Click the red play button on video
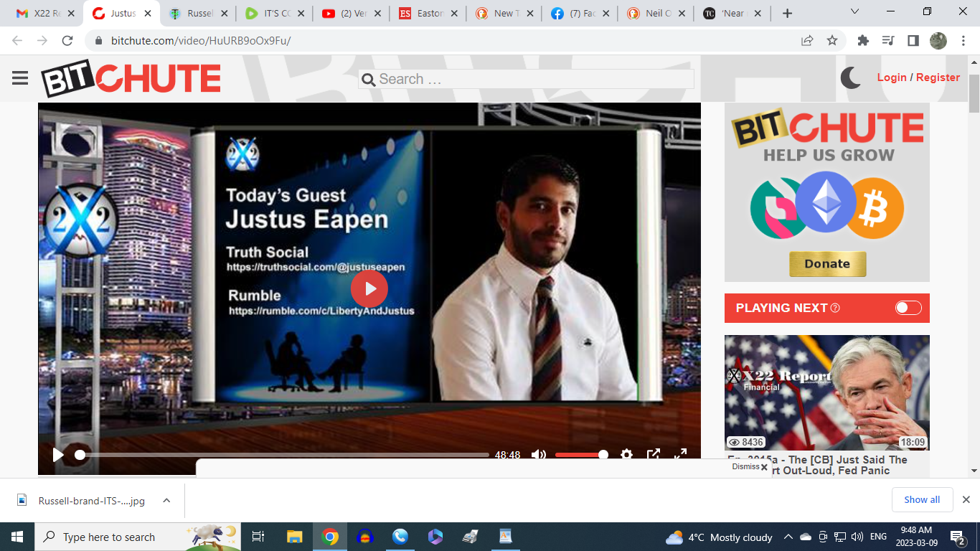The image size is (980, 551). point(369,288)
